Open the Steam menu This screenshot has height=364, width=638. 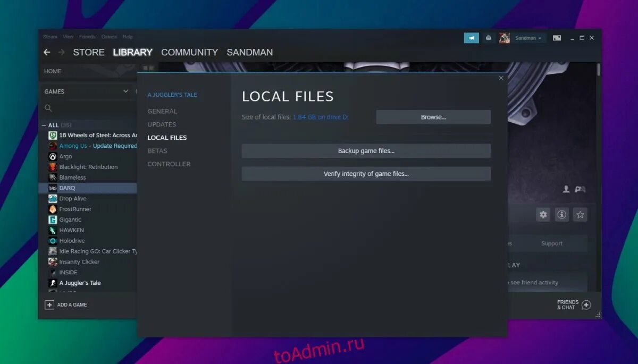pyautogui.click(x=50, y=37)
